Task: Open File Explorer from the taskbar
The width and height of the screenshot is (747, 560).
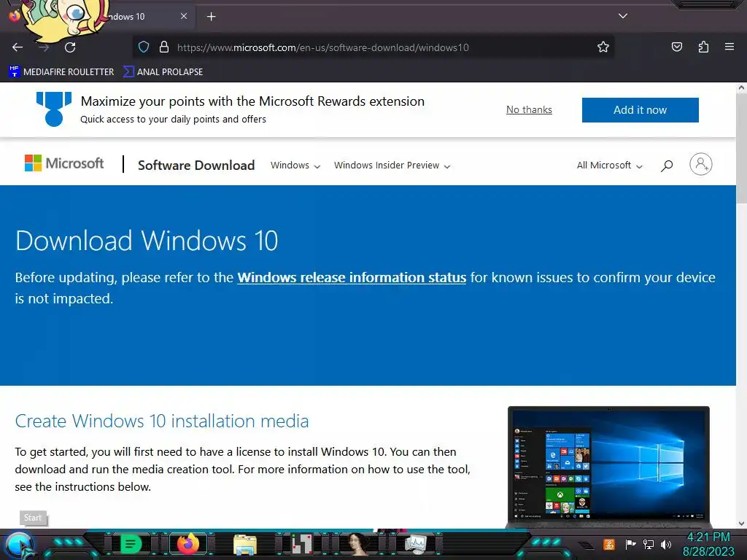Action: 245,545
